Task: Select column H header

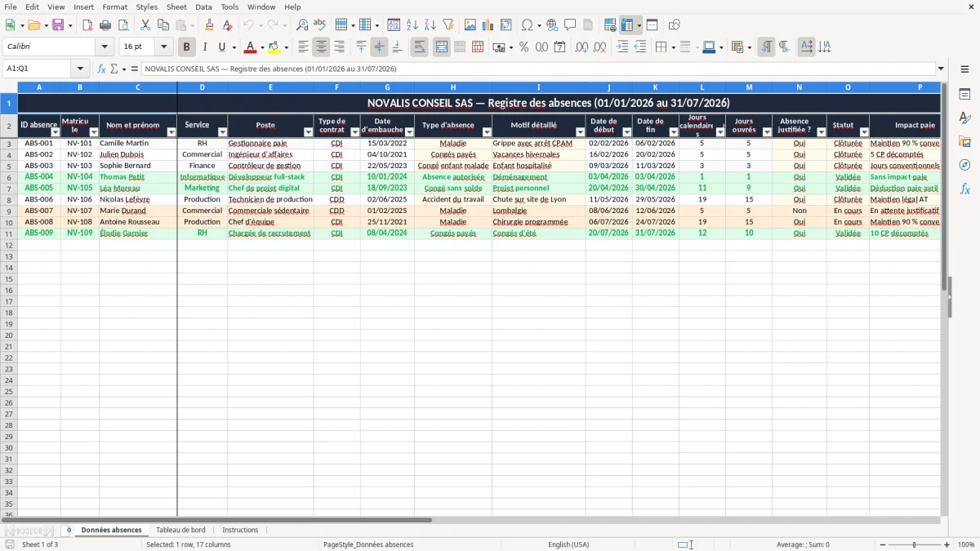Action: [x=452, y=87]
